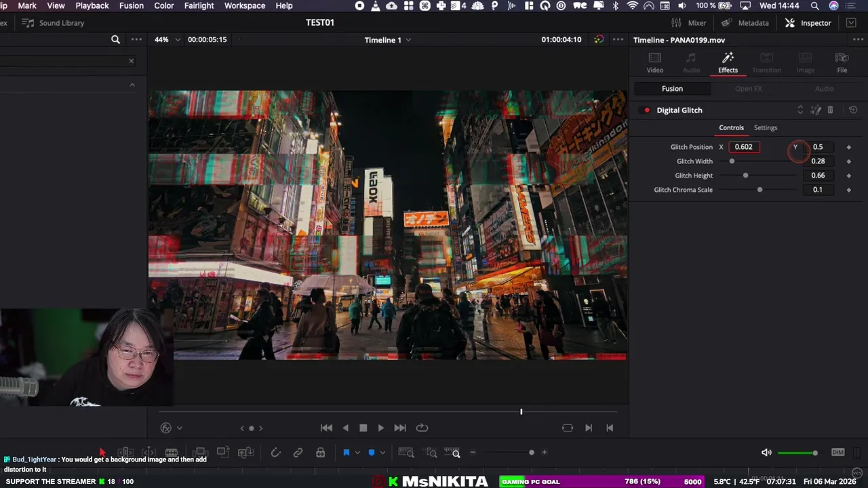
Task: Go to previous clip or timeline start button
Action: click(x=610, y=428)
